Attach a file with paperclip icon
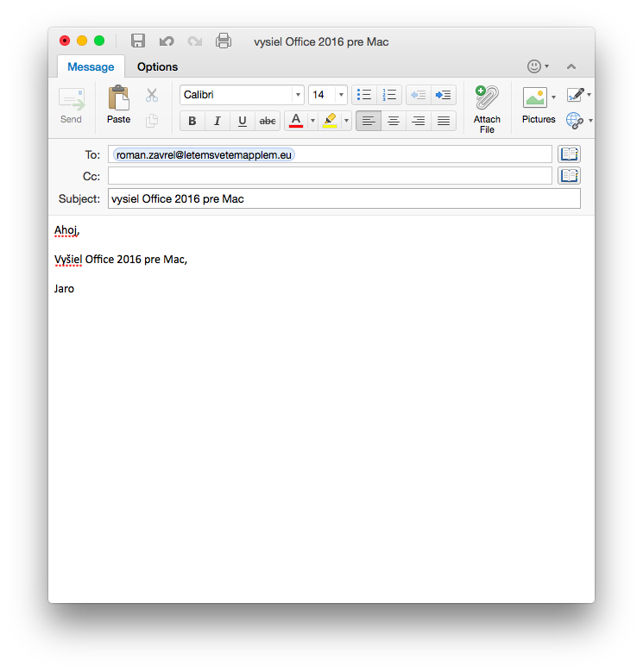Screen dimensions: 643x672 (487, 110)
